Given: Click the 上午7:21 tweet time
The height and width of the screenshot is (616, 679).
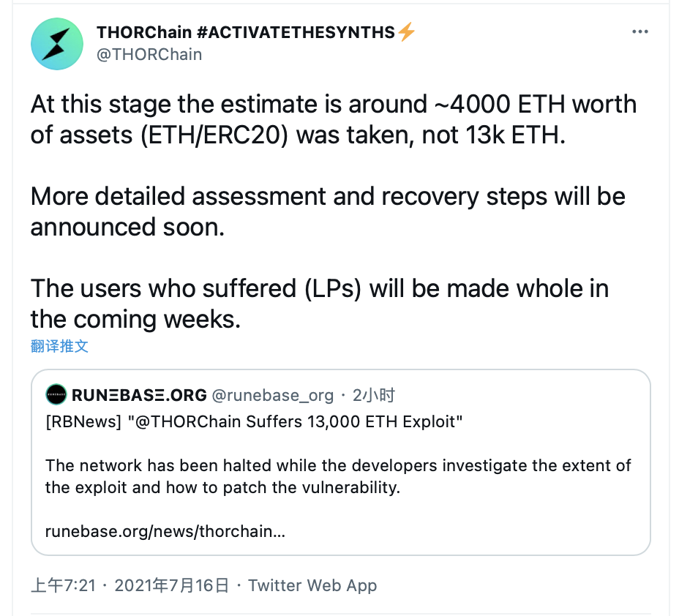Looking at the screenshot, I should [x=63, y=585].
